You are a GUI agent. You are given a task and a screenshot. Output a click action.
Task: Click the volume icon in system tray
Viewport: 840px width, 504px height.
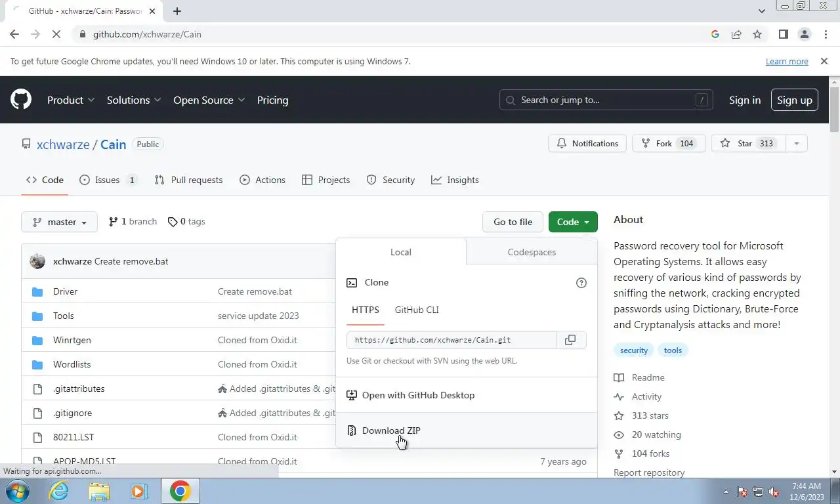(x=774, y=492)
